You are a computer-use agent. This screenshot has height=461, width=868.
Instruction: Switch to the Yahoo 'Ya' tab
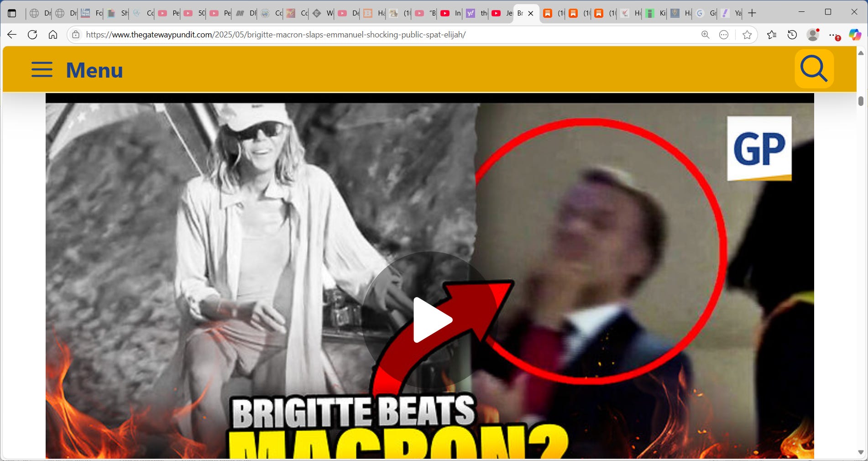[731, 13]
